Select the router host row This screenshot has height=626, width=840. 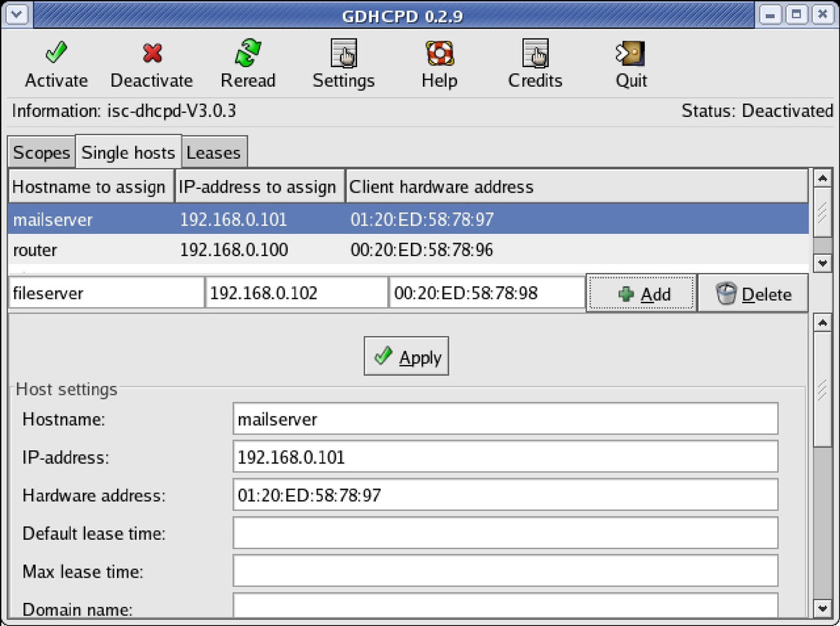pyautogui.click(x=409, y=250)
